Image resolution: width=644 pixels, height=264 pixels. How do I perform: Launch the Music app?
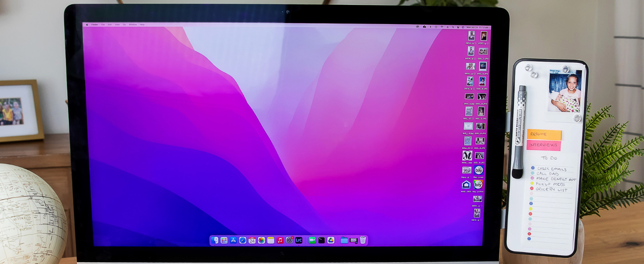(280, 240)
